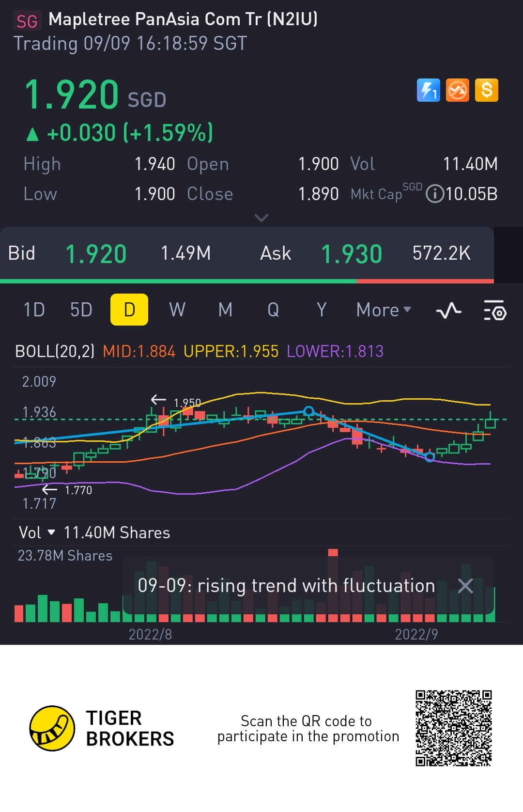Screen dimensions: 523x812
Task: Open market cap info icon
Action: tap(435, 194)
